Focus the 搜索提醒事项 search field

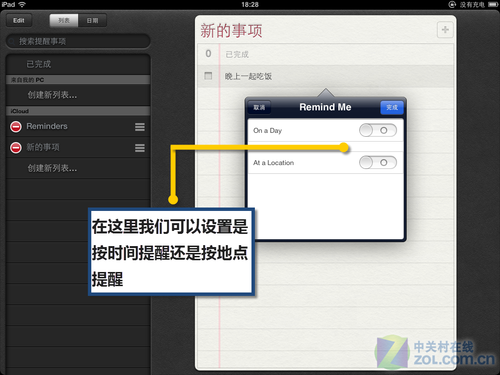coord(78,41)
